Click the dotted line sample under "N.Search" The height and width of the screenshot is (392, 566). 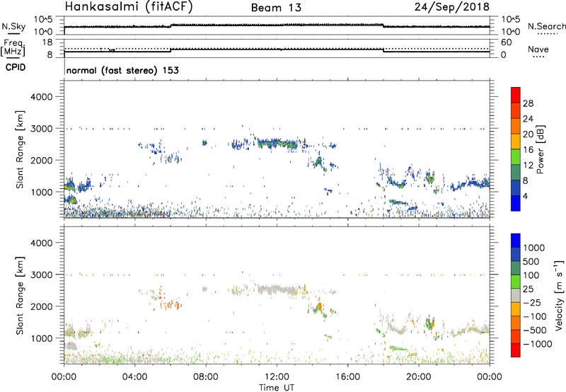[547, 34]
